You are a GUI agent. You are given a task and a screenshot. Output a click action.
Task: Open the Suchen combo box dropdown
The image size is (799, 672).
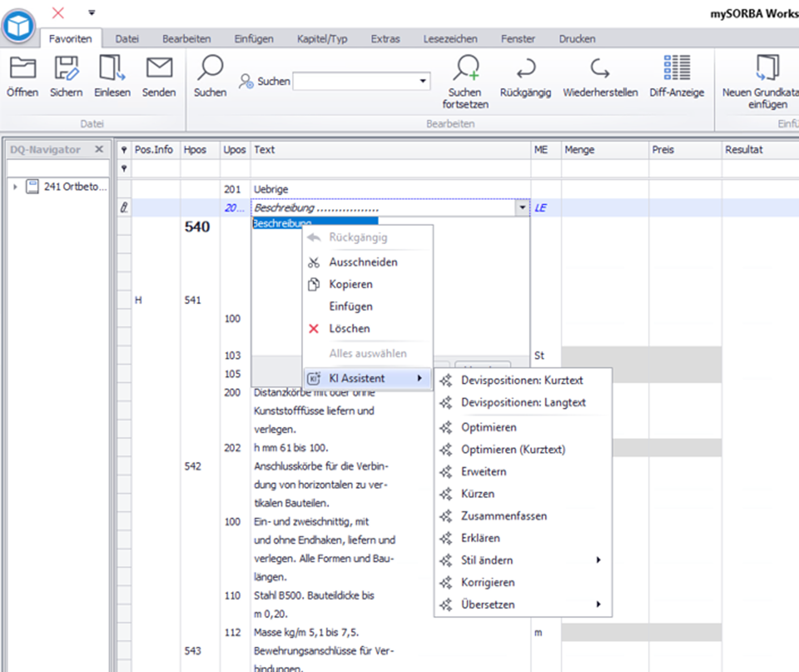tap(423, 81)
